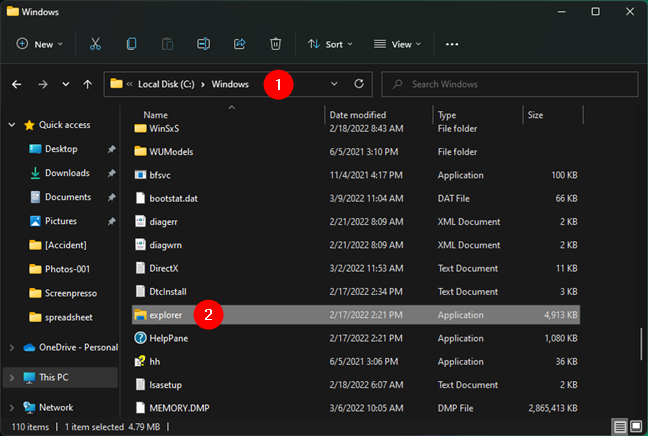Select the MEMORY.DMP file

(179, 408)
